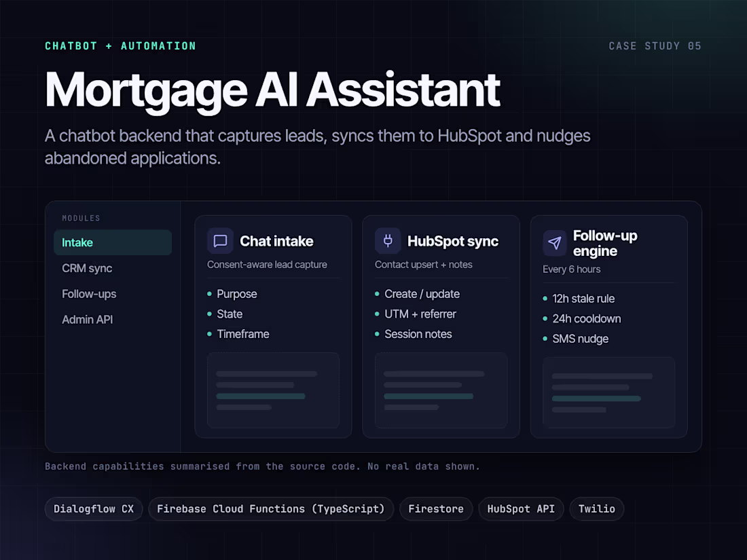The width and height of the screenshot is (747, 560).
Task: Click the plug icon on HubSpot sync card
Action: [x=388, y=241]
